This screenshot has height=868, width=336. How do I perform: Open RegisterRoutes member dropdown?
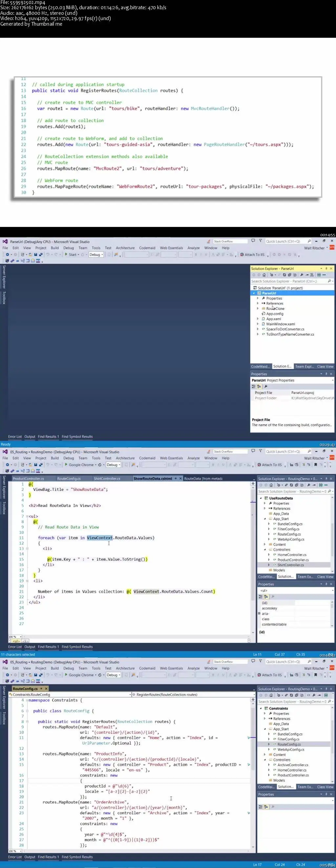pos(193,695)
